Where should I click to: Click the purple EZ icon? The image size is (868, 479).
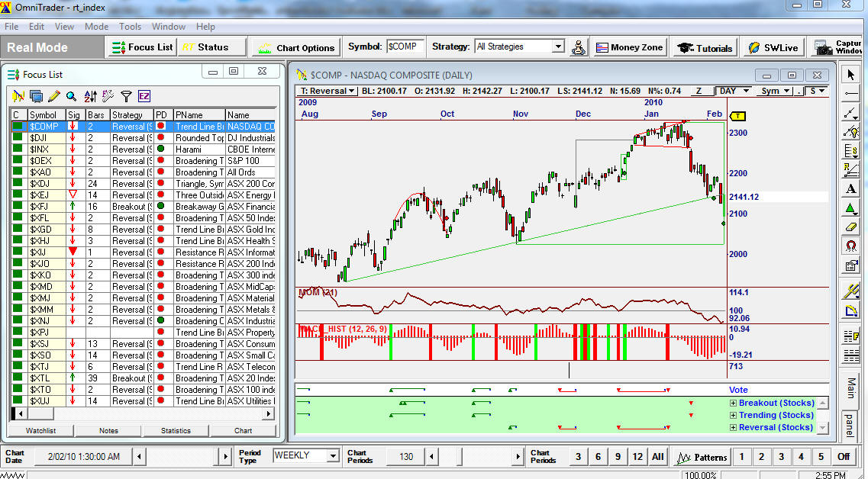click(x=144, y=96)
